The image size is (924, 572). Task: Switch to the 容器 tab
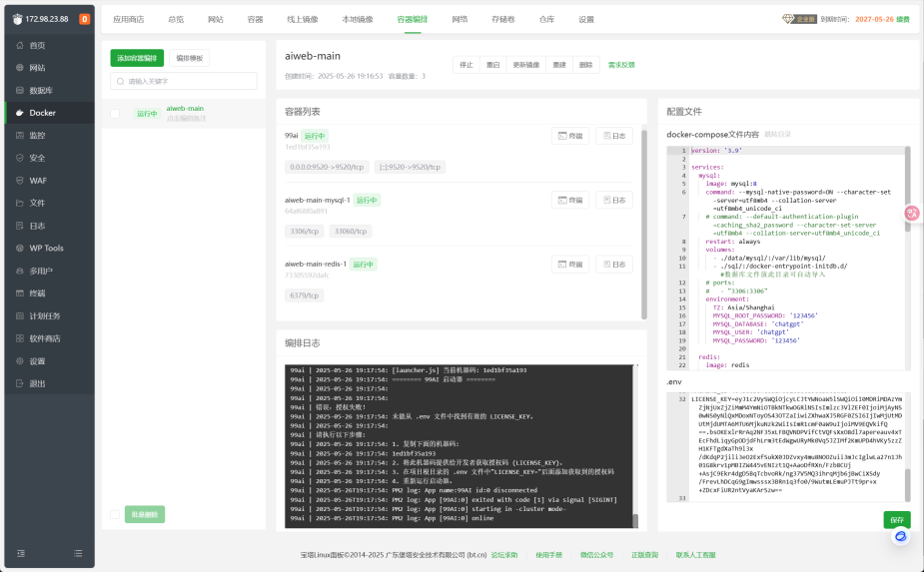coord(255,19)
